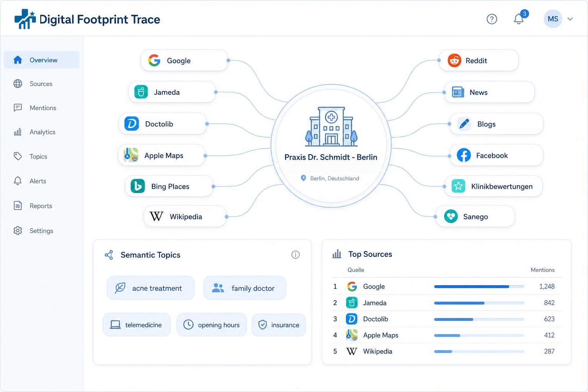Open the sidebar Settings gear icon
This screenshot has width=588, height=392.
pos(18,230)
